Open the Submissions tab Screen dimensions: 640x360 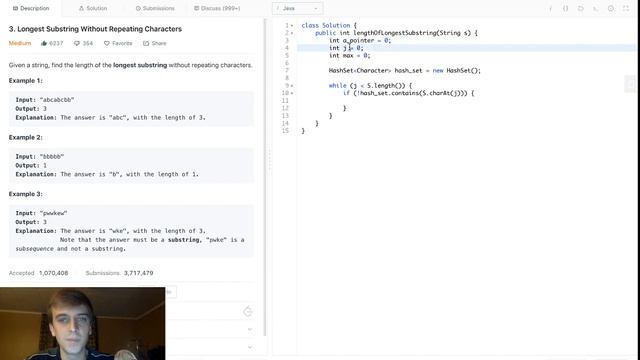click(x=155, y=8)
